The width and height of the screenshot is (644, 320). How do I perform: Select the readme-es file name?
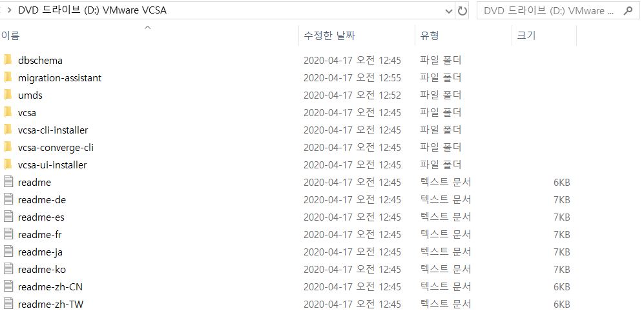(x=41, y=217)
